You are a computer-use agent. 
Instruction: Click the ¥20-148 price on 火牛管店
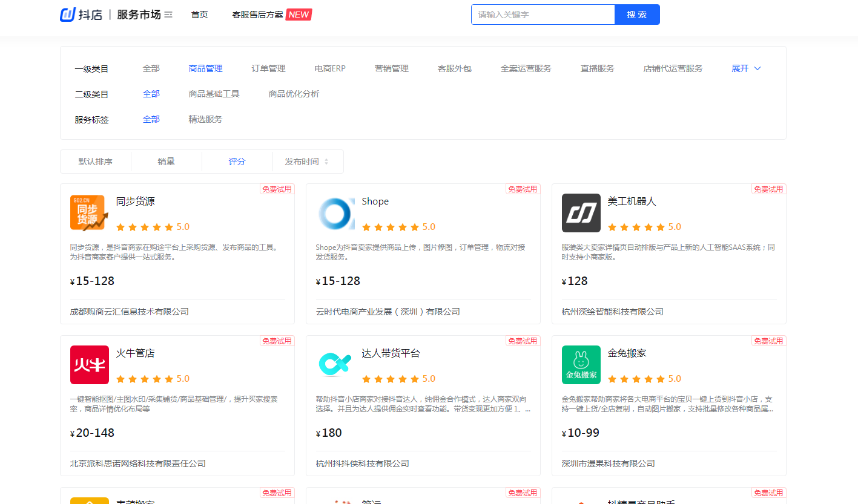click(x=93, y=433)
